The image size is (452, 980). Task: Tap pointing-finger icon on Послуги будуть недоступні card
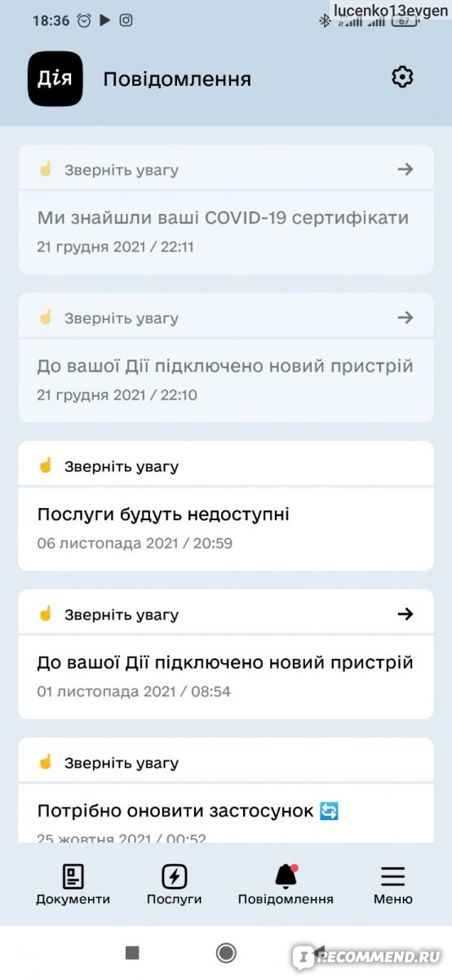tap(46, 465)
